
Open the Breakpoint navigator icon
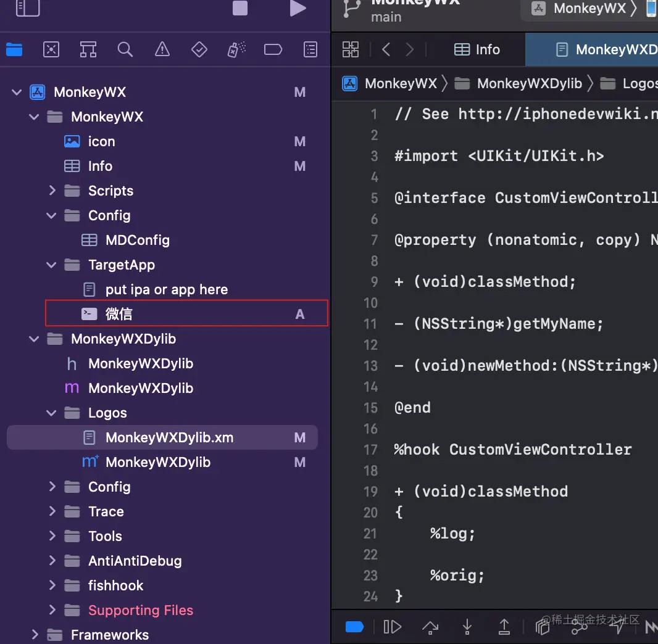point(273,49)
